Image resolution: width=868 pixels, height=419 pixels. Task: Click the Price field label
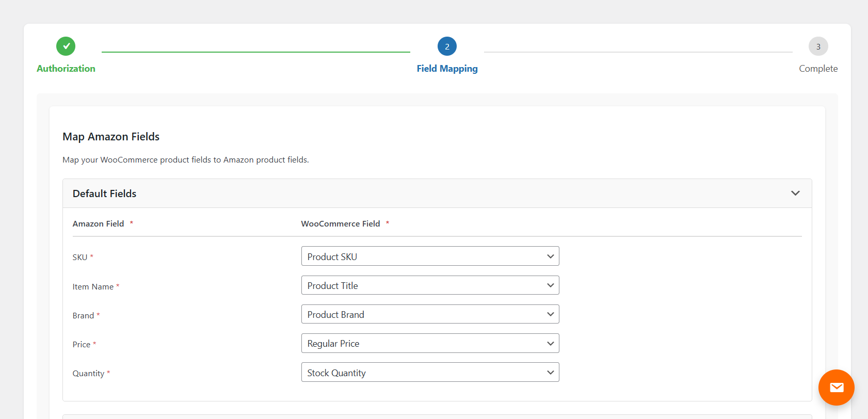point(82,344)
